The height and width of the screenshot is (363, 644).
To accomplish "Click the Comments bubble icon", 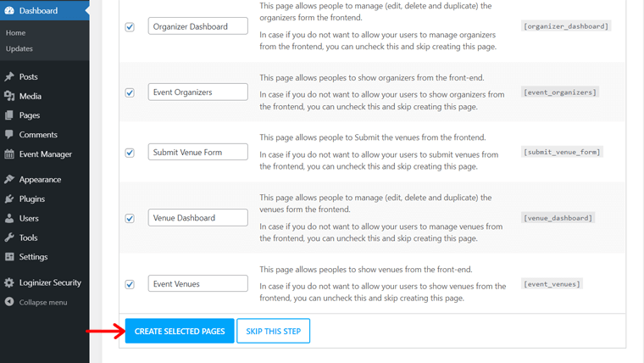I will point(9,135).
